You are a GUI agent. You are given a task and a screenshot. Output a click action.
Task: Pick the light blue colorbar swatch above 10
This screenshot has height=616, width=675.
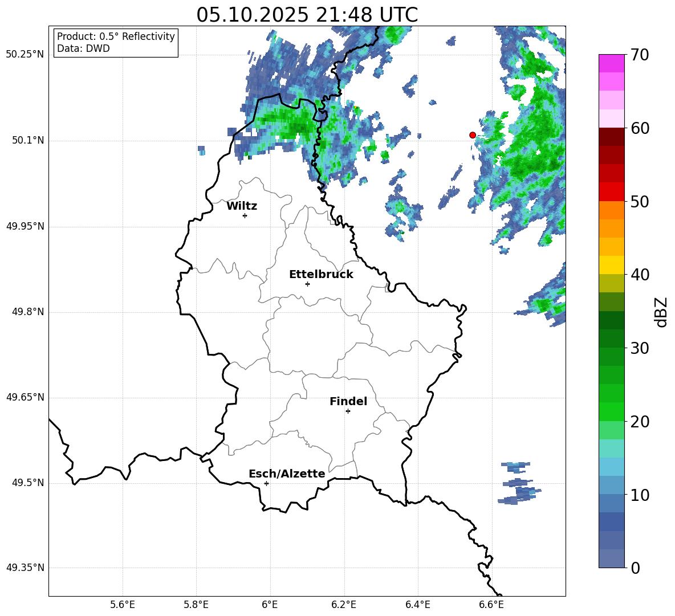click(612, 486)
